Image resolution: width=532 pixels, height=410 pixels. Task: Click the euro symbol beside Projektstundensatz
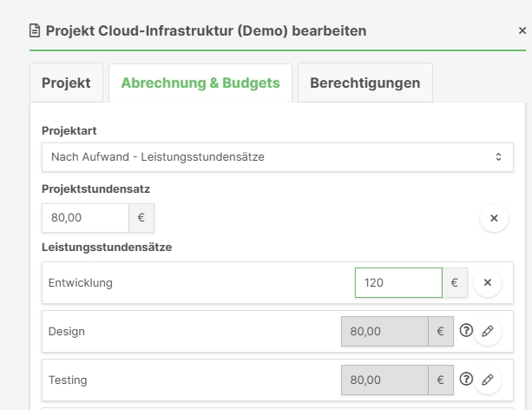coord(141,218)
